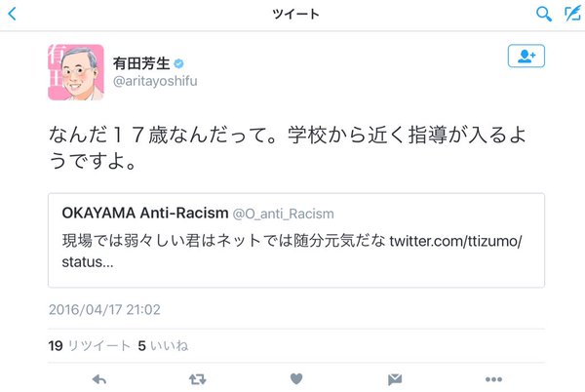Tap the 2016/04/17 21:02 timestamp
The height and width of the screenshot is (392, 585).
[x=104, y=309]
